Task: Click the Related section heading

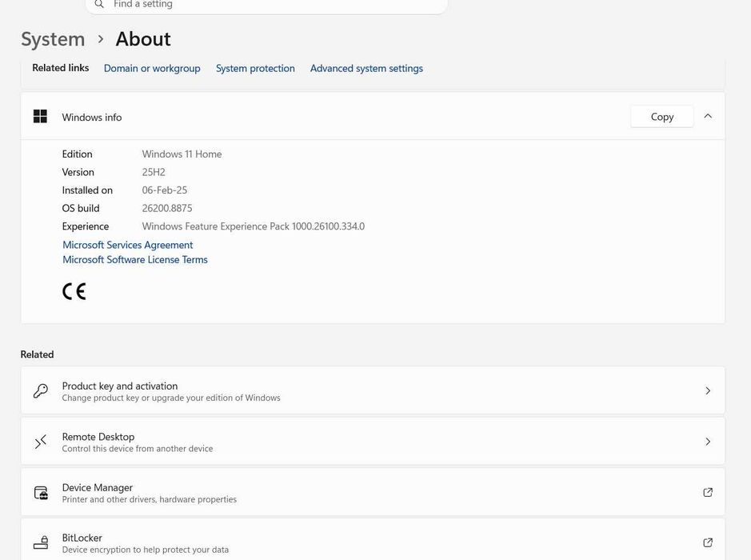Action: click(37, 354)
